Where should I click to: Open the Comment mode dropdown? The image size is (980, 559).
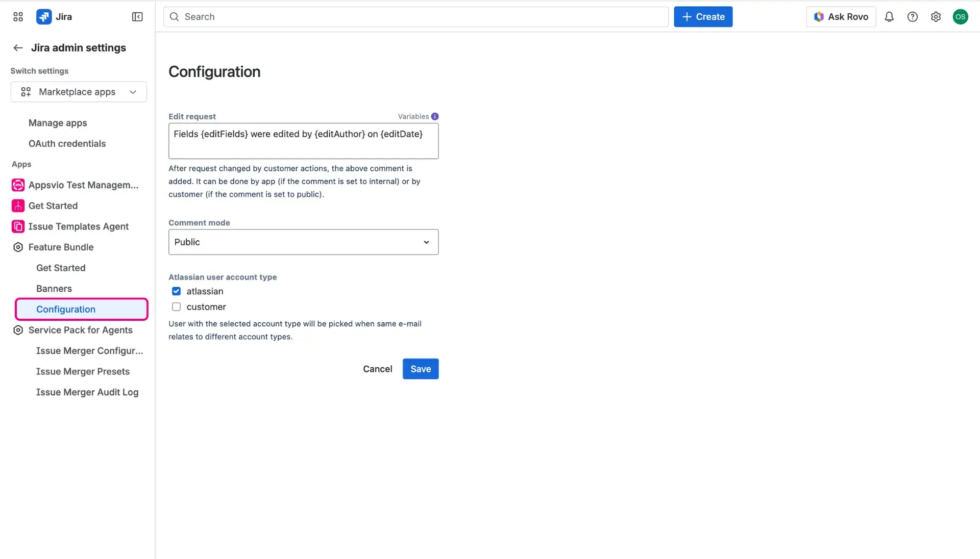pos(303,242)
